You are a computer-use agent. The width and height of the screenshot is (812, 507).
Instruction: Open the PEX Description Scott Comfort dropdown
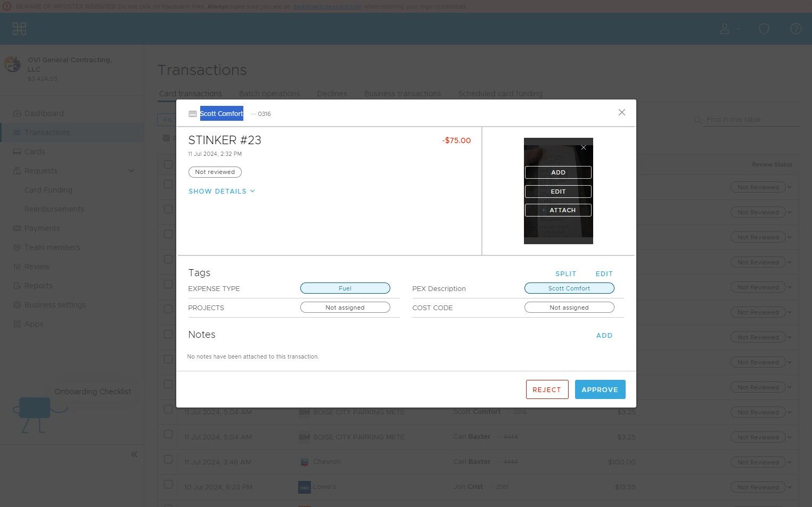point(569,288)
